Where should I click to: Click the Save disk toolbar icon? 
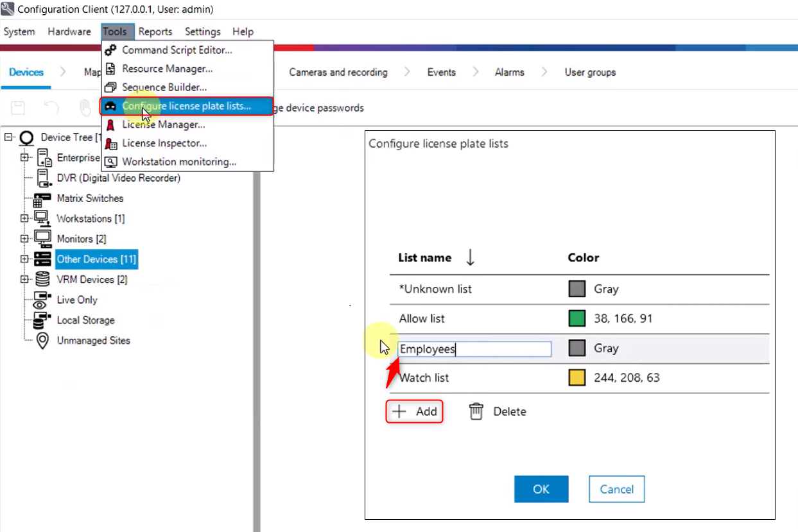17,108
